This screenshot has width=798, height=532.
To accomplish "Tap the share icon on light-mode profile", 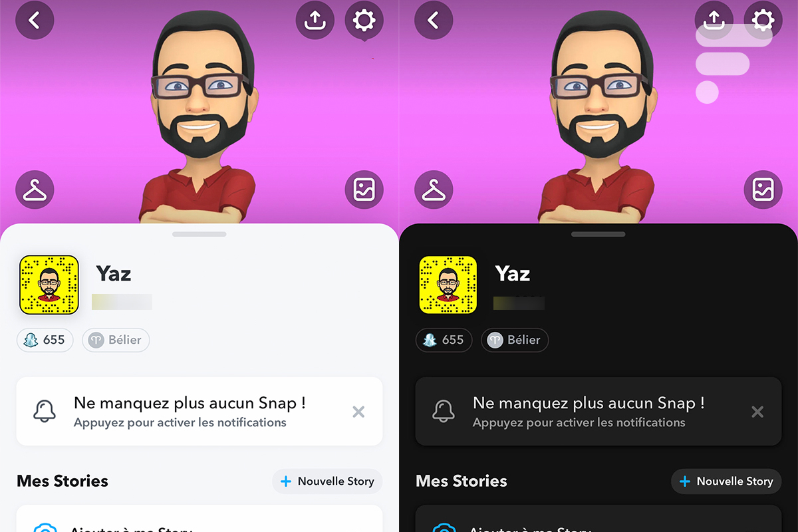I will click(315, 20).
